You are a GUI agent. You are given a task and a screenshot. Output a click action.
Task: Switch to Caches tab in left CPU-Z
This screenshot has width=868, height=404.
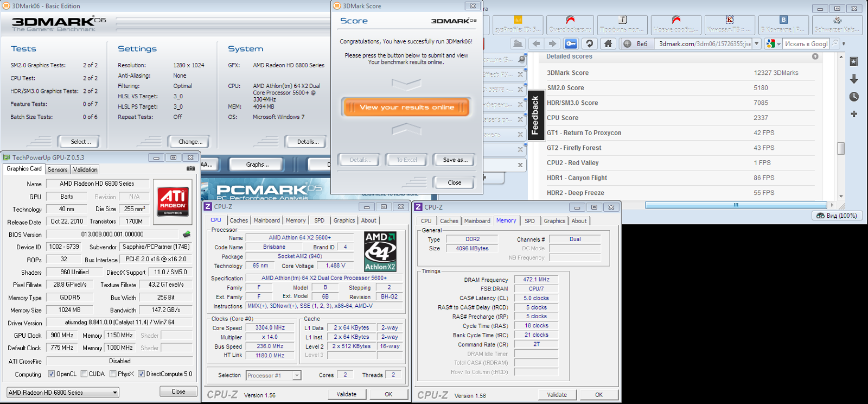pyautogui.click(x=239, y=220)
